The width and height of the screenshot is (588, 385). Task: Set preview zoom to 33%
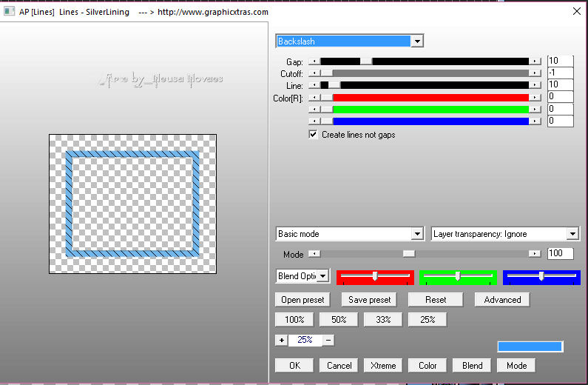click(x=383, y=320)
